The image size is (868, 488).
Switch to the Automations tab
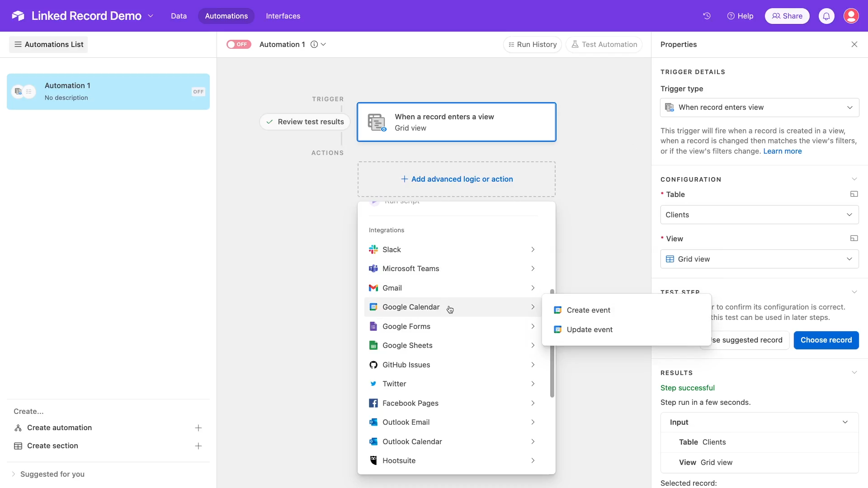pos(226,16)
